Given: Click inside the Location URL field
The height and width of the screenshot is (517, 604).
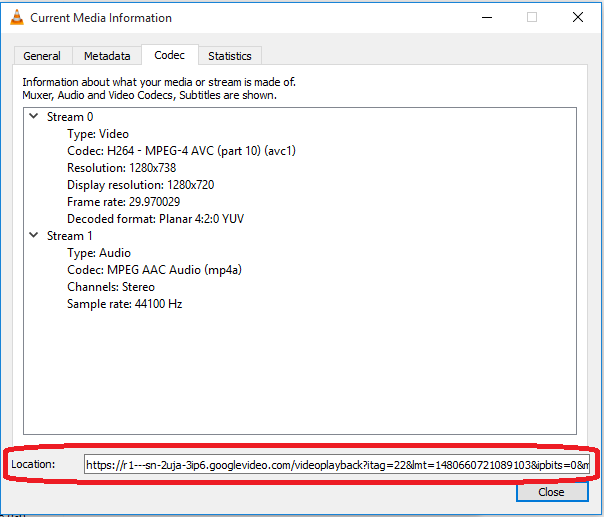Looking at the screenshot, I should tap(337, 465).
